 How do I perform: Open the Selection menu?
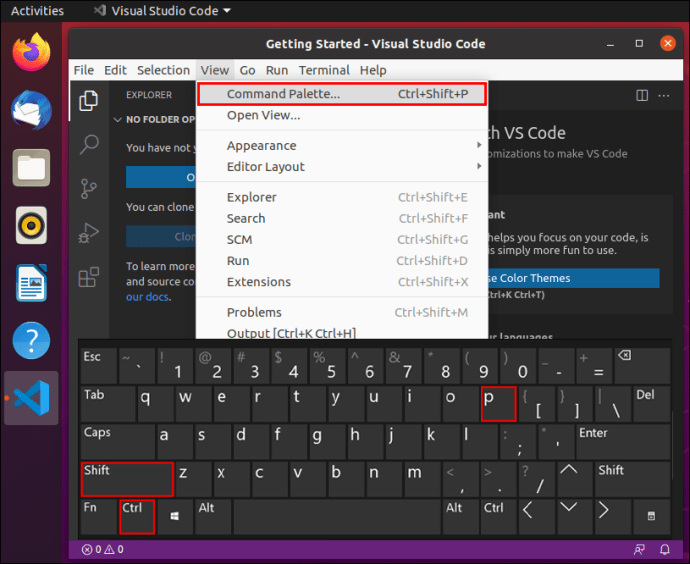(163, 70)
